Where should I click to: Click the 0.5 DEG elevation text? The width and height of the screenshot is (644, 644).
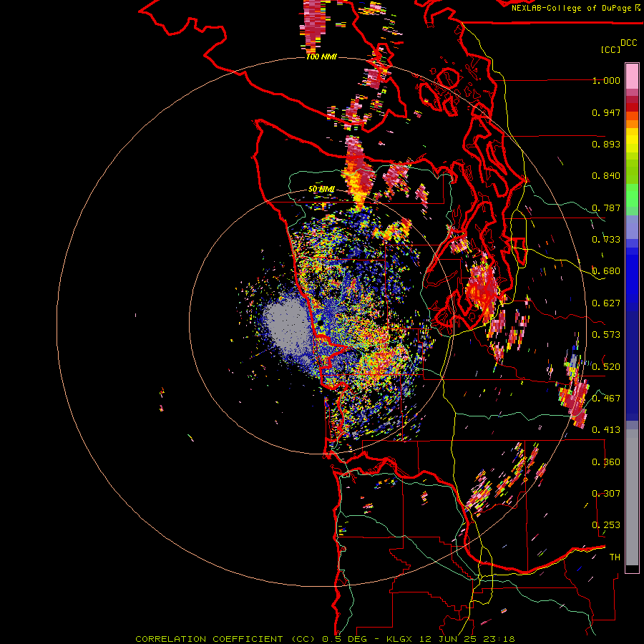(x=345, y=639)
